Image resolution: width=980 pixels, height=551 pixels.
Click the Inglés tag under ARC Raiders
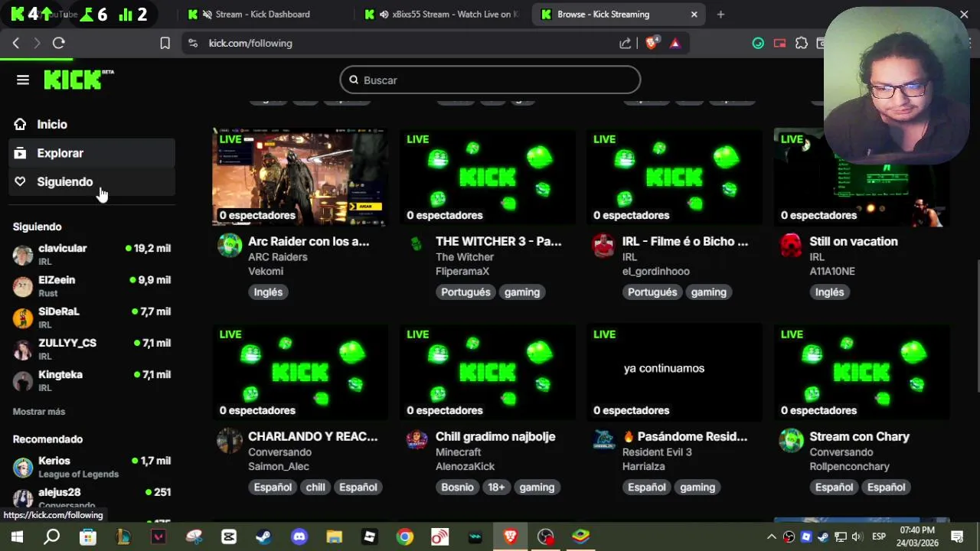click(x=268, y=292)
